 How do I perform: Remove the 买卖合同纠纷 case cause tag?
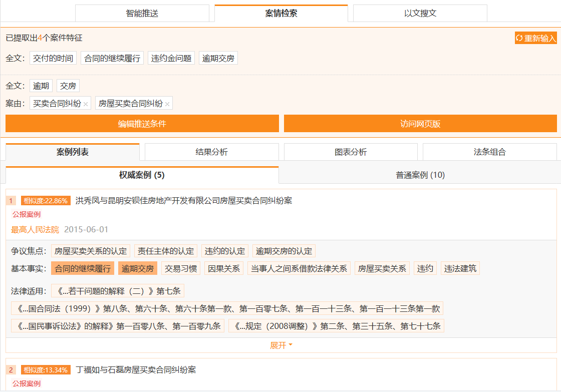(86, 104)
